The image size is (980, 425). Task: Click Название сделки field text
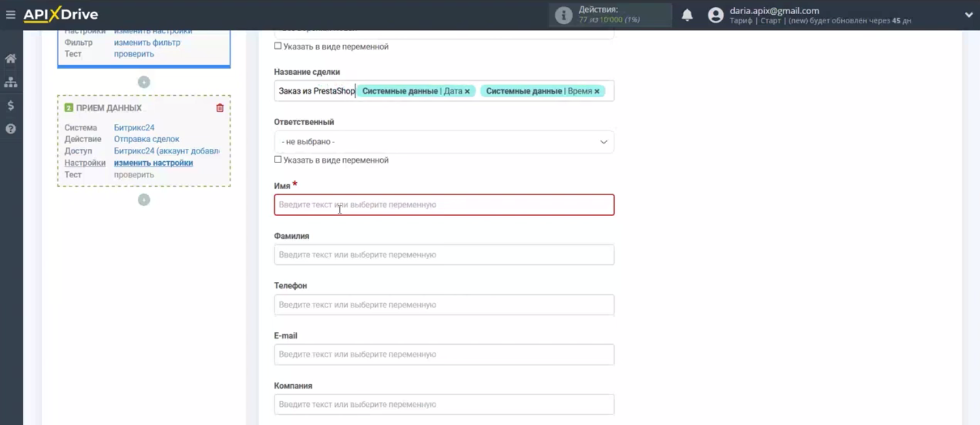tap(317, 91)
